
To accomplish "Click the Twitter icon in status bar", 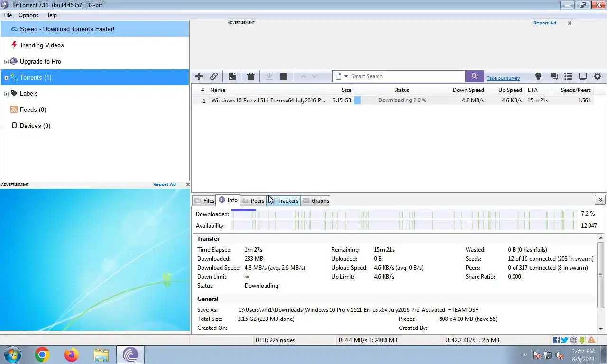I will (x=565, y=340).
